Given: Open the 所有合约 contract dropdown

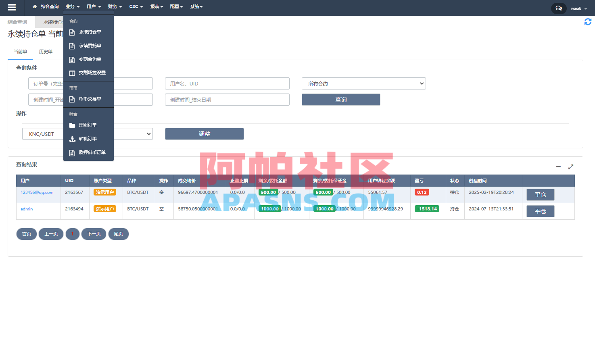Looking at the screenshot, I should click(363, 83).
